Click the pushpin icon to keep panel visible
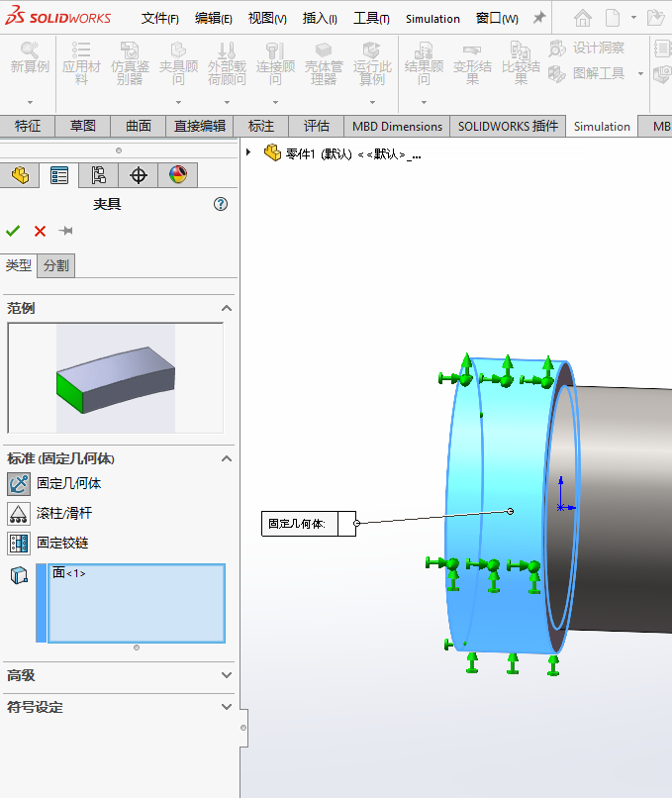This screenshot has width=672, height=798. coord(66,231)
